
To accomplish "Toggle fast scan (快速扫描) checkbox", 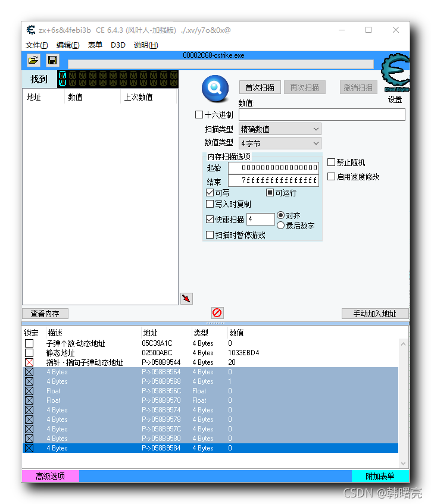I will point(210,219).
